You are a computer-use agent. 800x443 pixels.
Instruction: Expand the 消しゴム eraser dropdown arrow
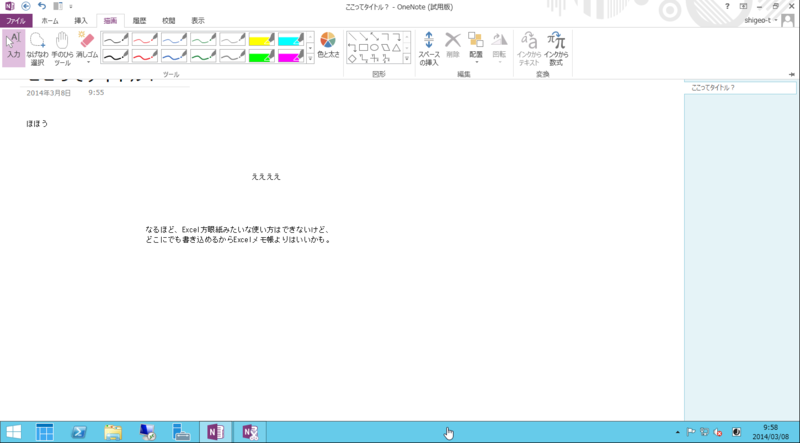pos(88,63)
